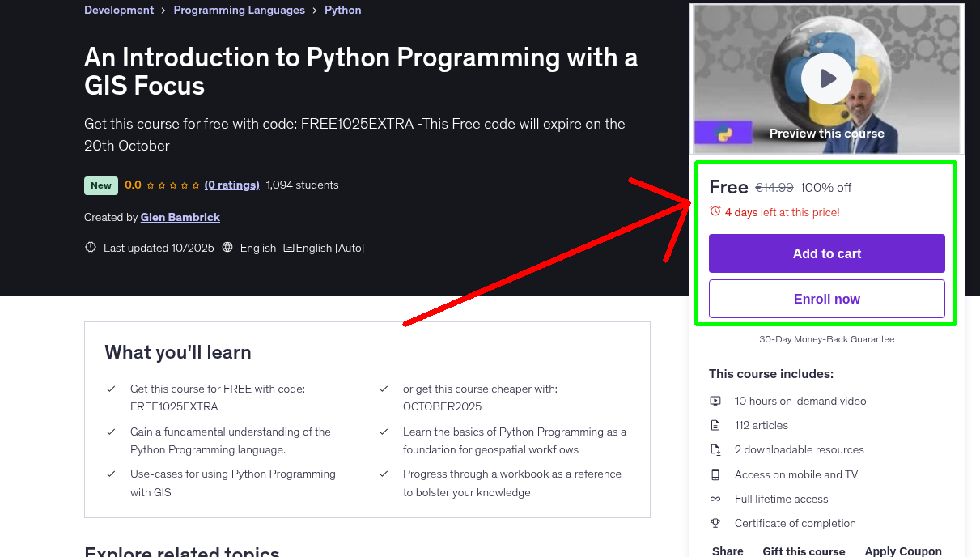Image resolution: width=980 pixels, height=557 pixels.
Task: Add the course to cart
Action: point(826,253)
